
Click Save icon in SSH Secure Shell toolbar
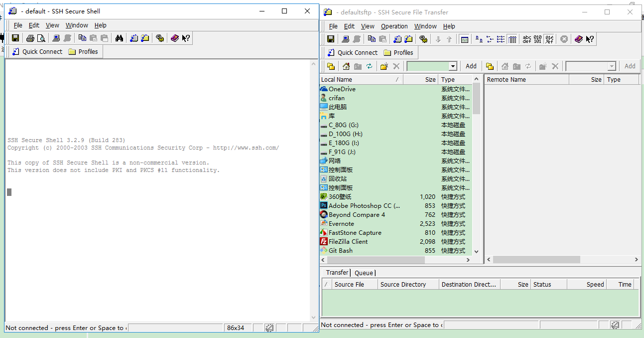[15, 38]
